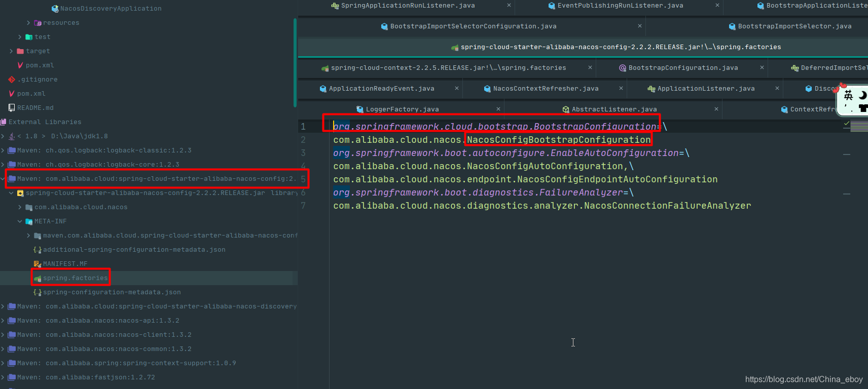
Task: Close the EventPublishingRunListener.java tab
Action: (x=717, y=5)
